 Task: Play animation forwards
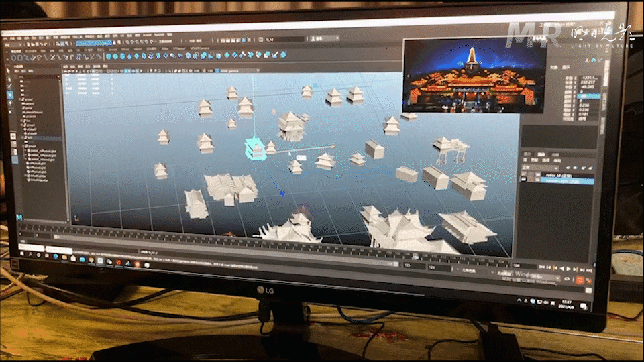pos(568,269)
